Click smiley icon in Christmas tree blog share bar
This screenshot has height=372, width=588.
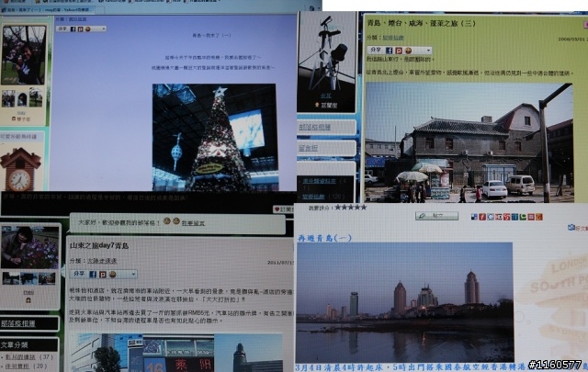(x=88, y=28)
